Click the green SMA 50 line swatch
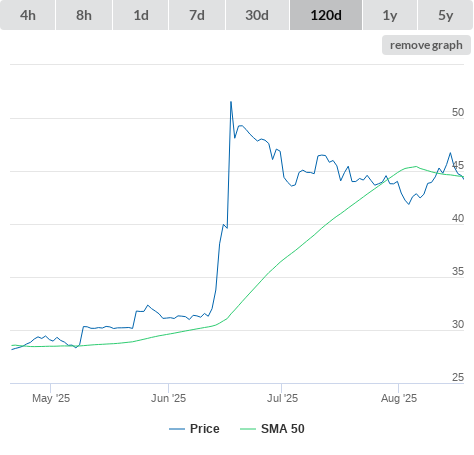 coord(248,429)
